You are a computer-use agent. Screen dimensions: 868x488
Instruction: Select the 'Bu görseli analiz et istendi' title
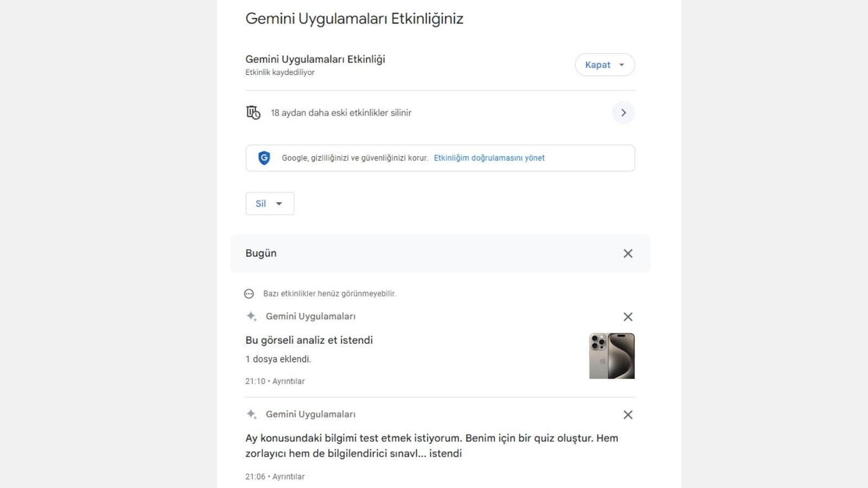coord(309,340)
